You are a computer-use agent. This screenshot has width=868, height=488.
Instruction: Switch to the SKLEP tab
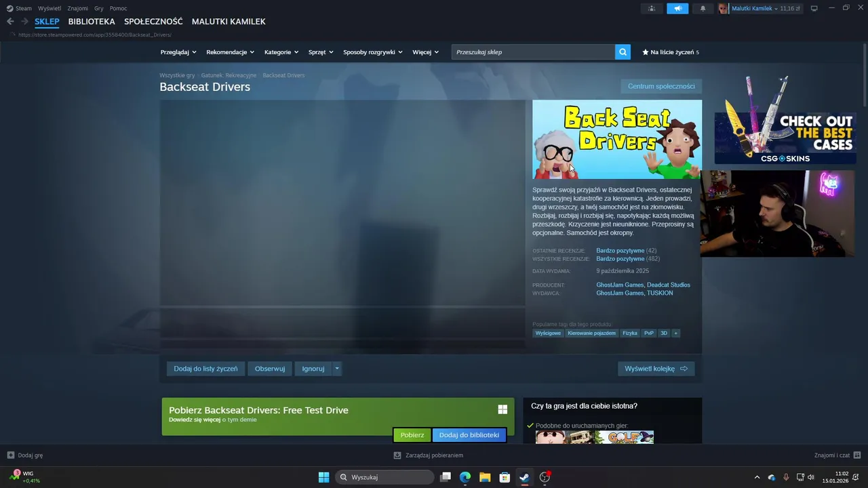47,22
